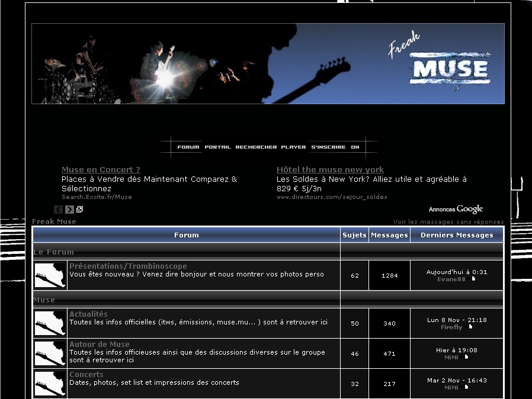This screenshot has height=399, width=532.
Task: Click the ON navigation item
Action: click(x=355, y=147)
